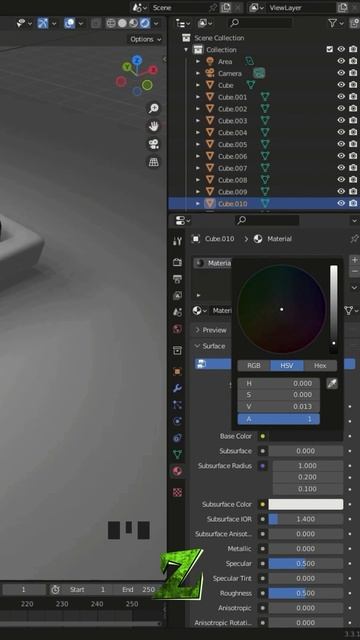Click the New Scene icon
This screenshot has width=360, height=640.
click(225, 7)
